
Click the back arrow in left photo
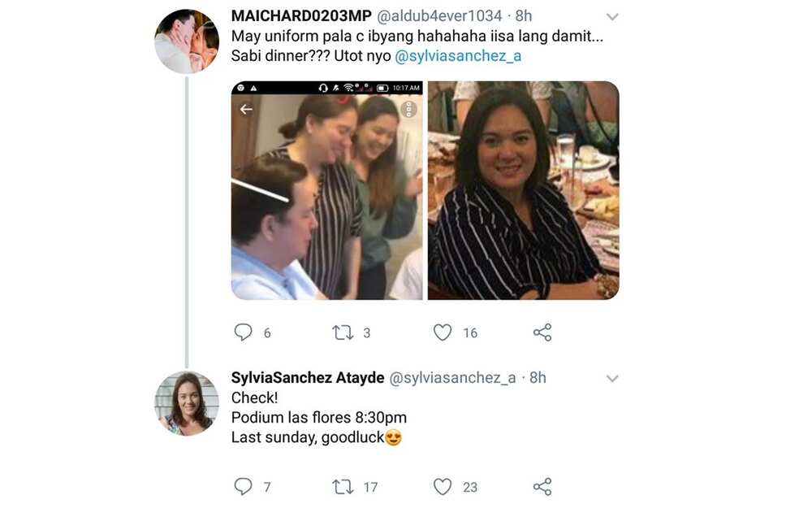coord(246,110)
